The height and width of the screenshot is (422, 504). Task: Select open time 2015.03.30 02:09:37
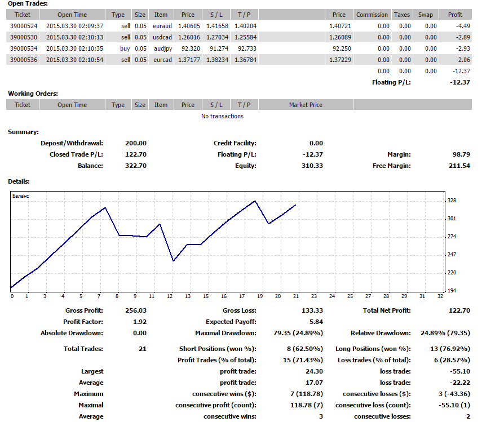coord(74,26)
